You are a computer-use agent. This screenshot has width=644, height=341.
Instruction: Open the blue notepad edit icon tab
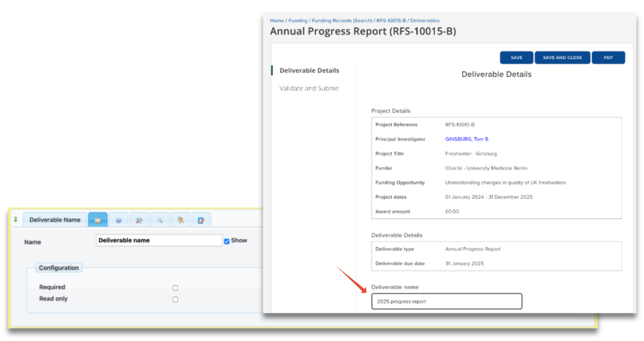201,220
